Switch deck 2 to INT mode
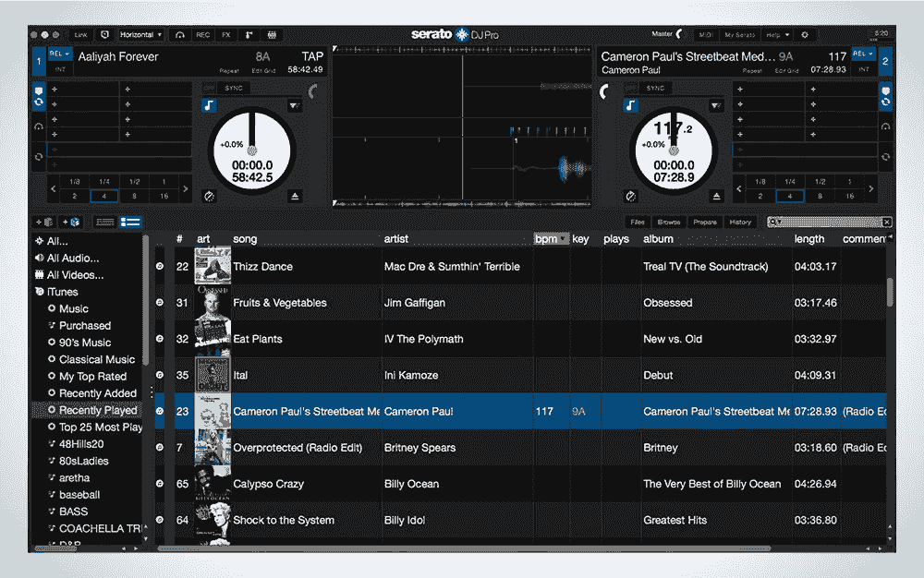The width and height of the screenshot is (924, 578). [x=863, y=69]
